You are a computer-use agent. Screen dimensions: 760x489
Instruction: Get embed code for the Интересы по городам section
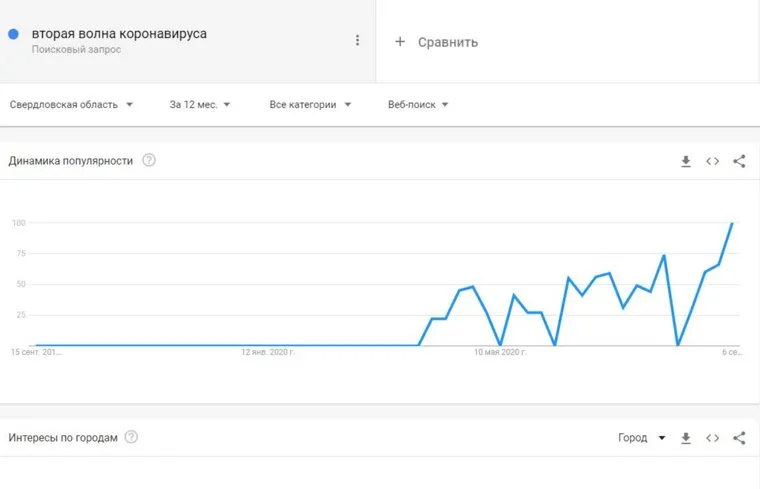click(713, 438)
